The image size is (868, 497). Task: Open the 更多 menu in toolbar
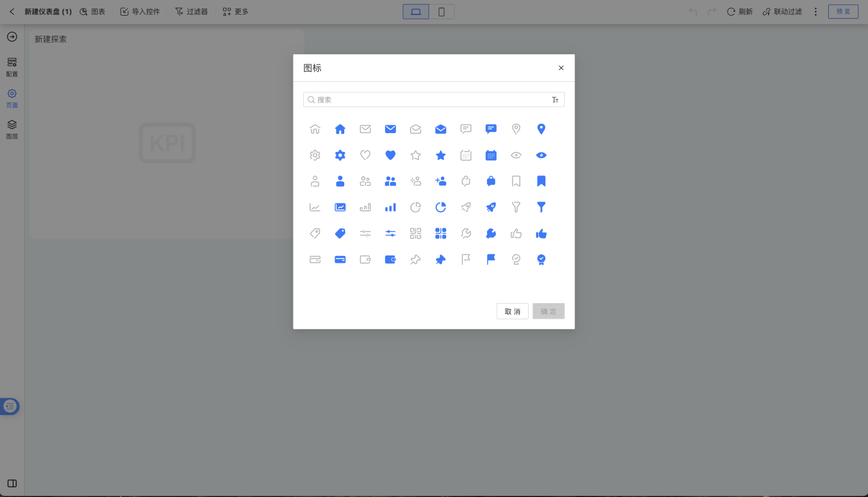235,11
